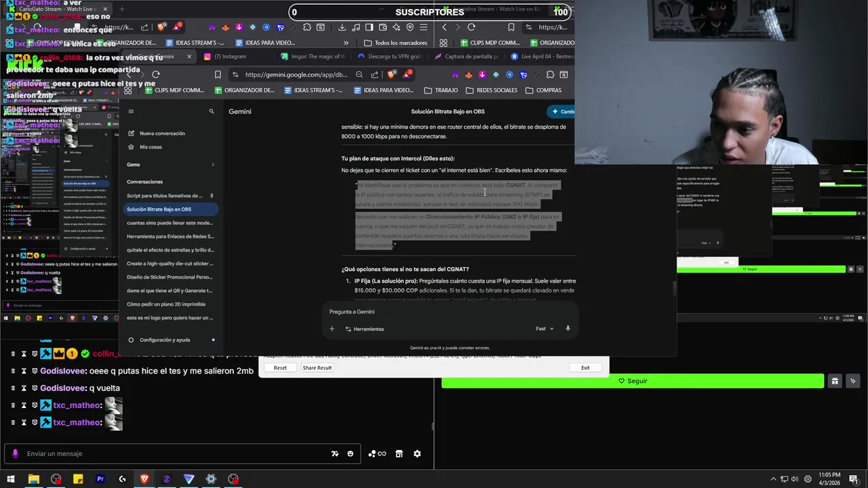The height and width of the screenshot is (488, 868).
Task: Open chat settings gear icon
Action: 417,454
